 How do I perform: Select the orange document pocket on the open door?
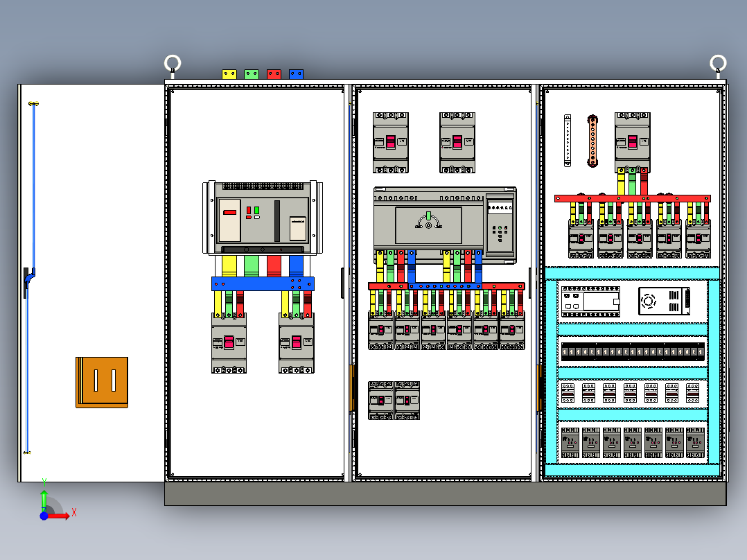(102, 383)
